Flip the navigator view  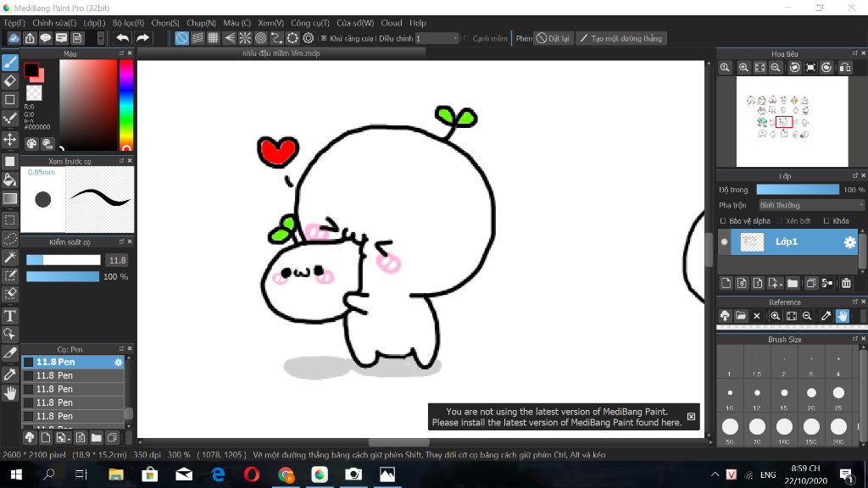845,68
